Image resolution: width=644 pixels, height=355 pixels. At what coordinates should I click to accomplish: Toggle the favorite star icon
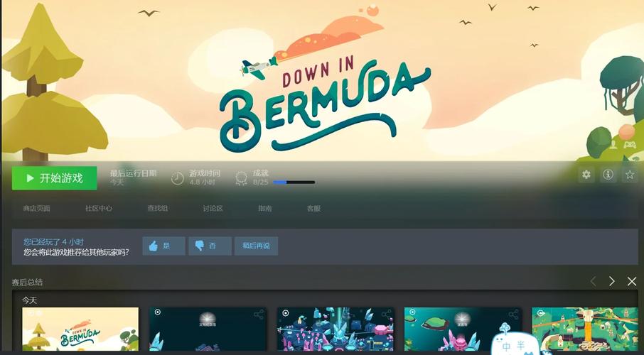click(629, 175)
